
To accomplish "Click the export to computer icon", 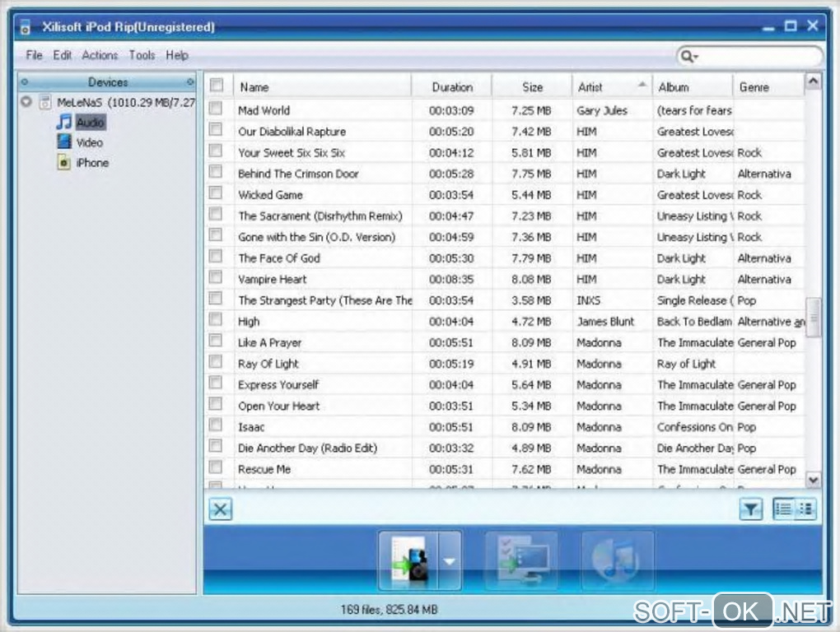I will pyautogui.click(x=521, y=560).
